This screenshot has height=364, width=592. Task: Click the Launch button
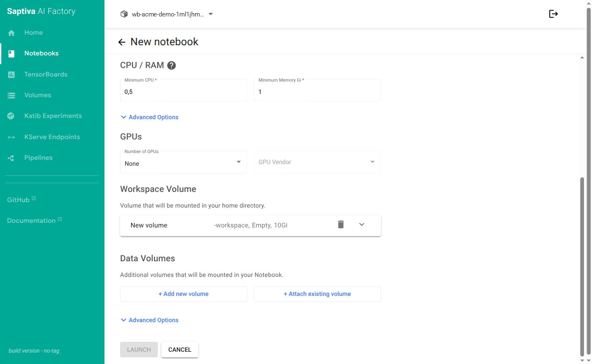click(139, 350)
